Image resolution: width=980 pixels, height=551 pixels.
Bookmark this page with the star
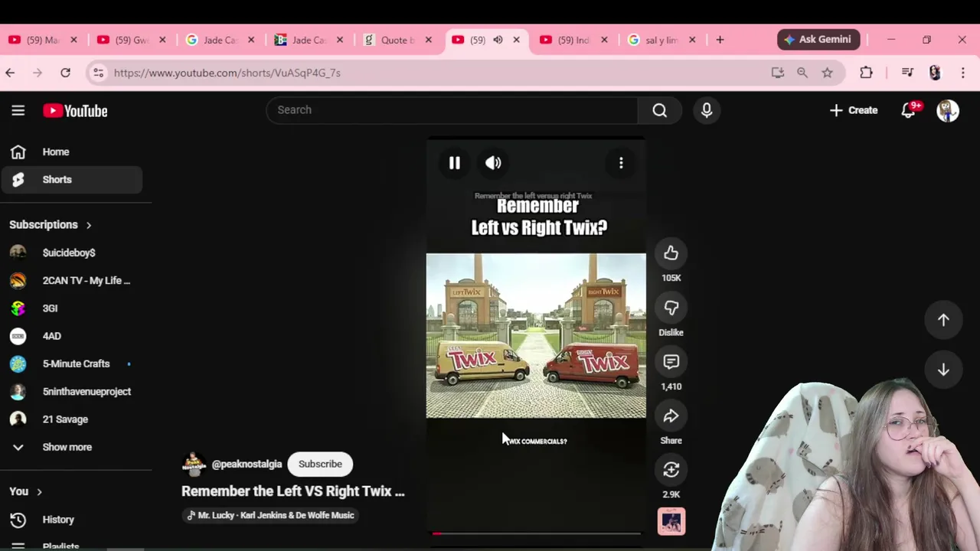pyautogui.click(x=827, y=73)
